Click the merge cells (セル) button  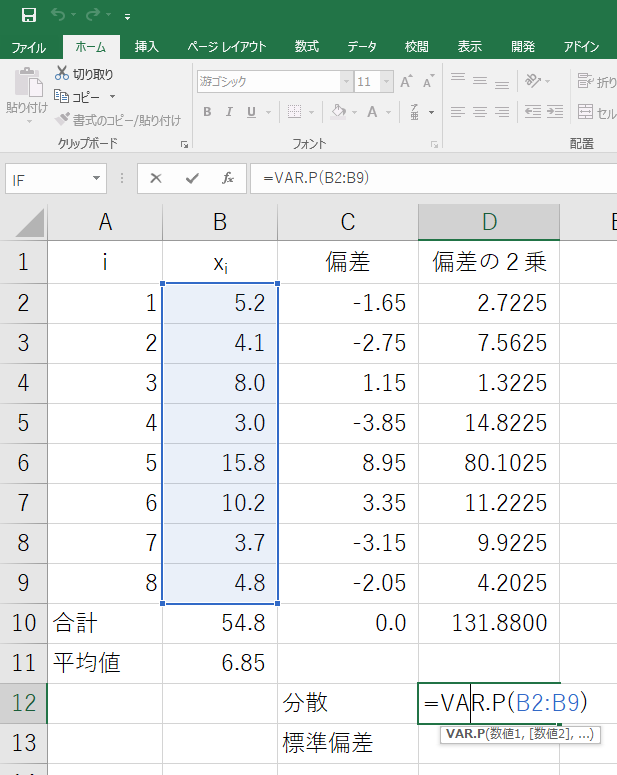(597, 113)
